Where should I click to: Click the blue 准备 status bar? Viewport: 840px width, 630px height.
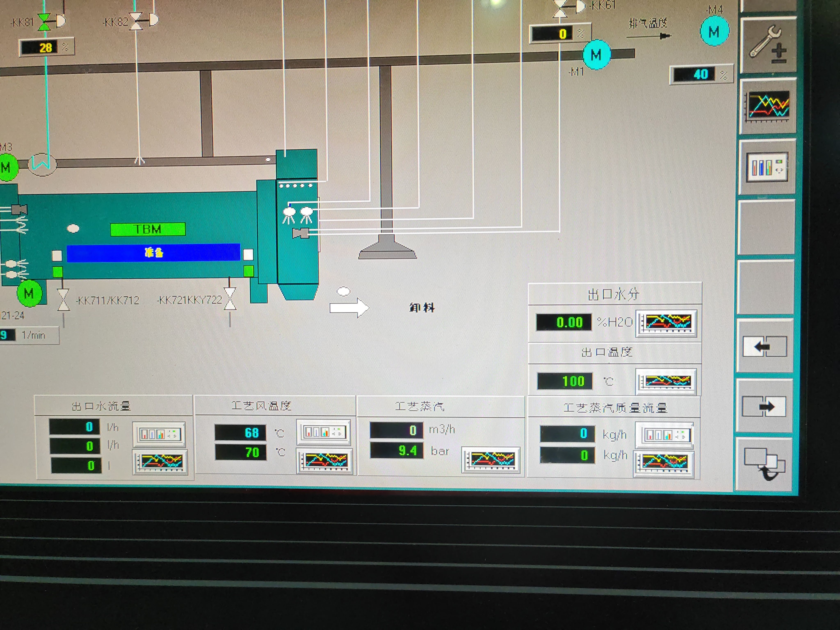153,252
